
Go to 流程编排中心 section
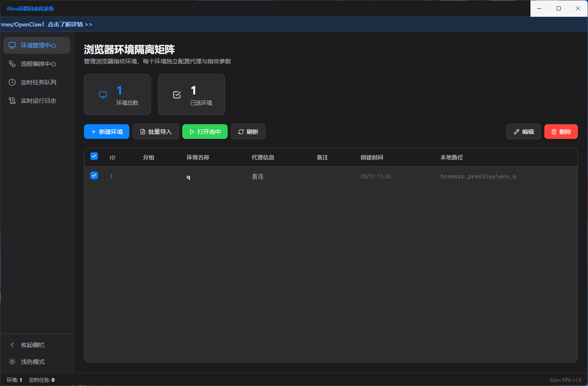(37, 64)
